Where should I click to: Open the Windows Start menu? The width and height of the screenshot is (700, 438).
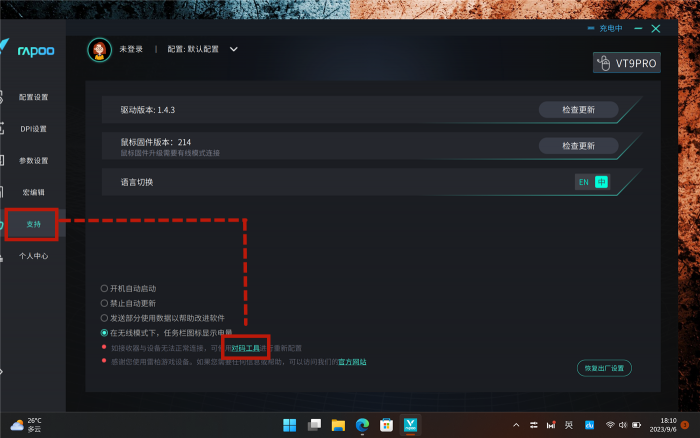290,425
